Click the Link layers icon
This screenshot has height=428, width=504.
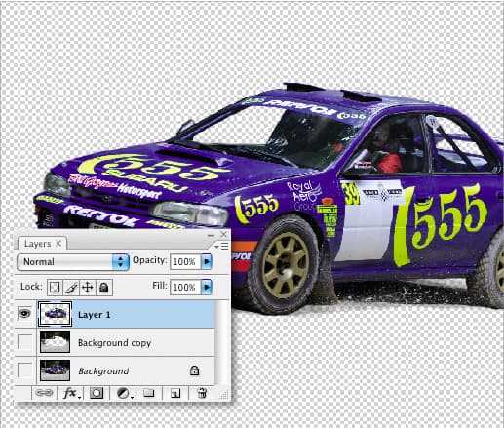(44, 393)
